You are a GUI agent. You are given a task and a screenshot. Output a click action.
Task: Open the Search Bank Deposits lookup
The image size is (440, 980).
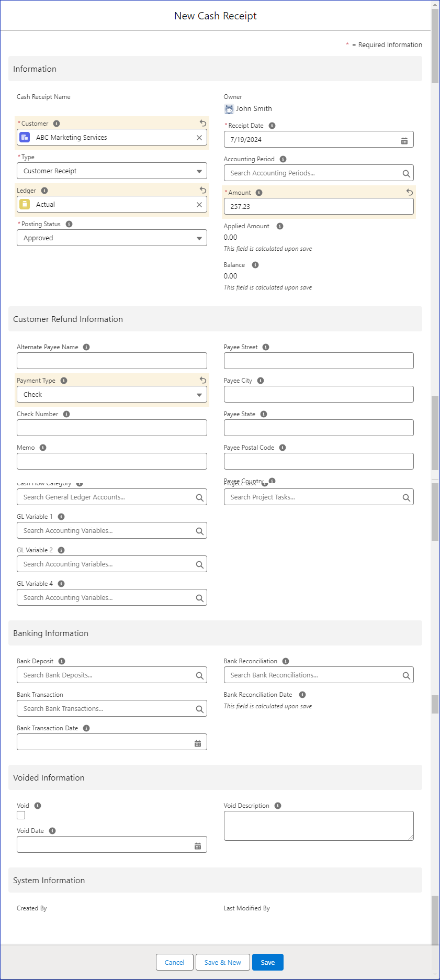point(112,675)
